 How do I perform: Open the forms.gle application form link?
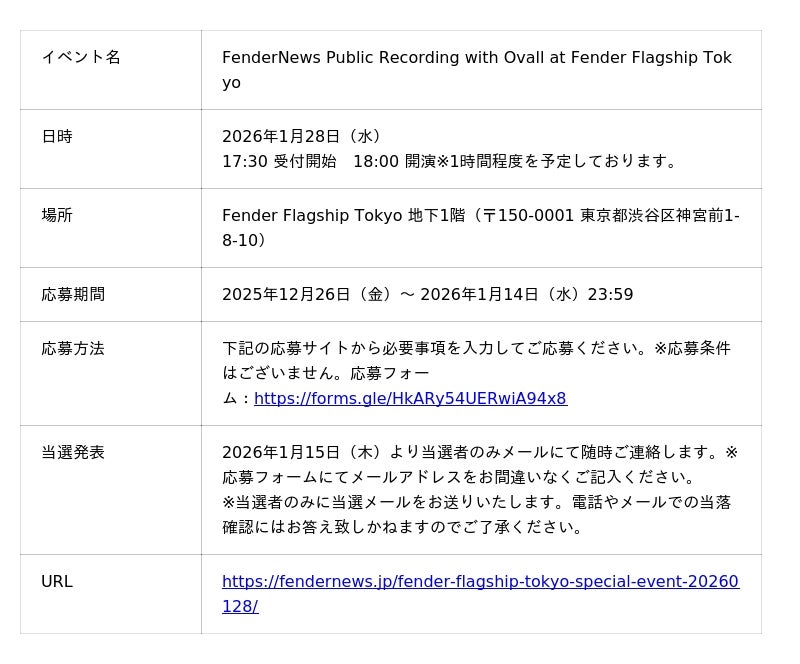(410, 398)
